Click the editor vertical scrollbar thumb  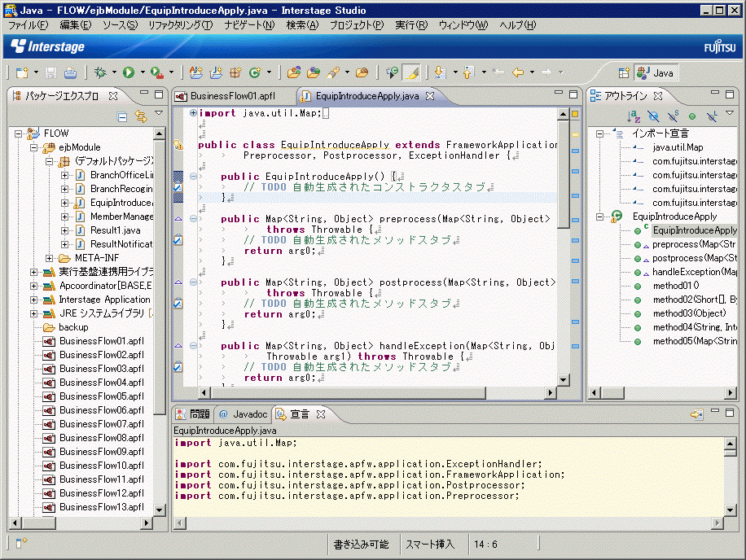564,174
